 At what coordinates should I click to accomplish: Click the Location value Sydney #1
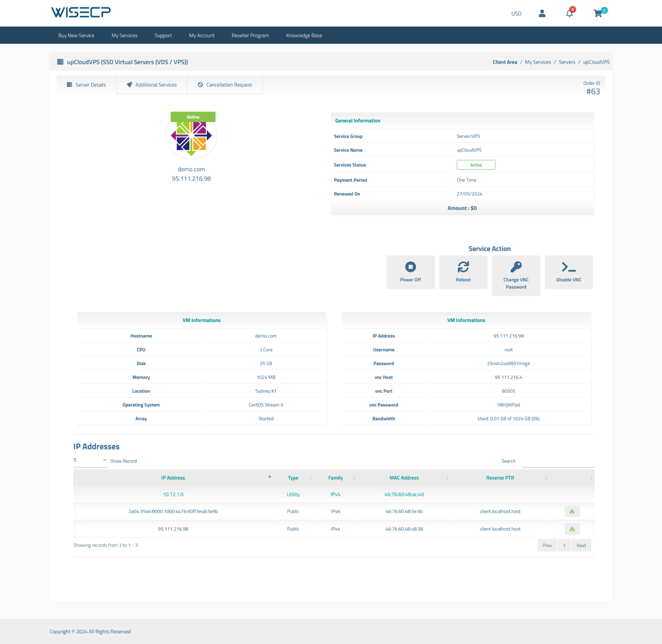tap(266, 391)
